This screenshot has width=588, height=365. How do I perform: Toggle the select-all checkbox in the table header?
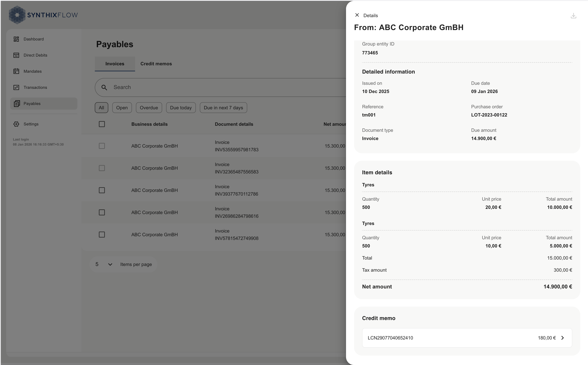pyautogui.click(x=102, y=124)
